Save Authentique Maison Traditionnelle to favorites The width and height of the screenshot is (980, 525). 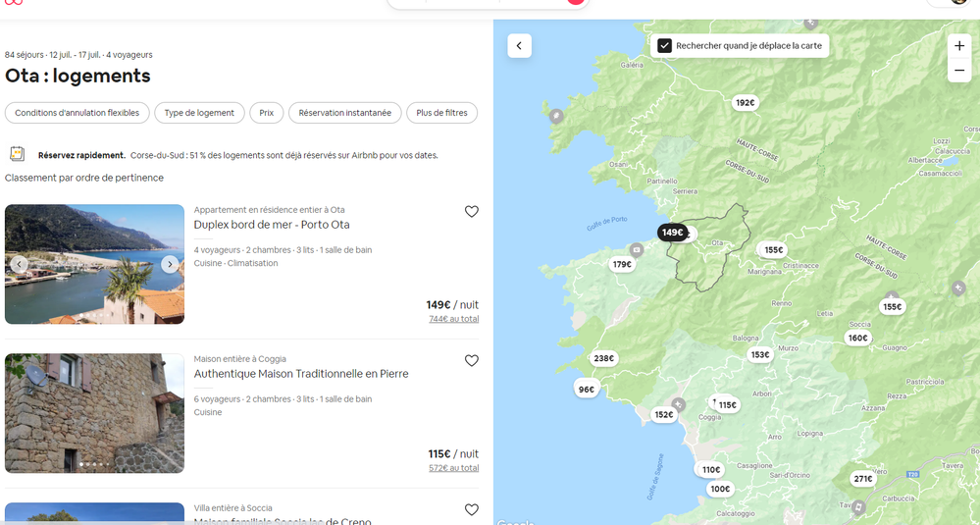(x=471, y=360)
